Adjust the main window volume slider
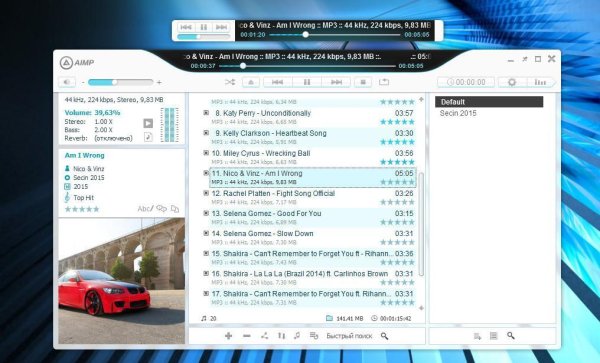 click(x=121, y=82)
